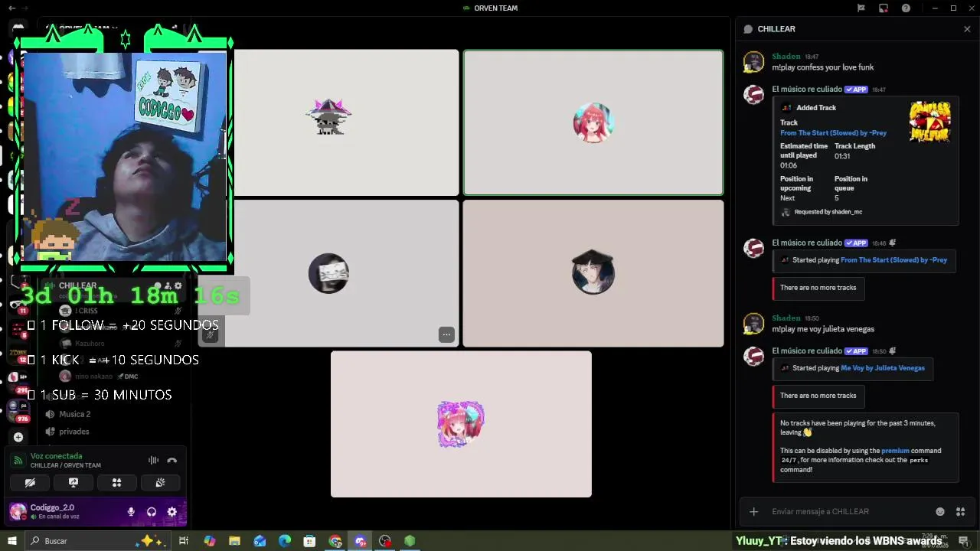Click El músico re culiado name at 18:47

(x=807, y=90)
